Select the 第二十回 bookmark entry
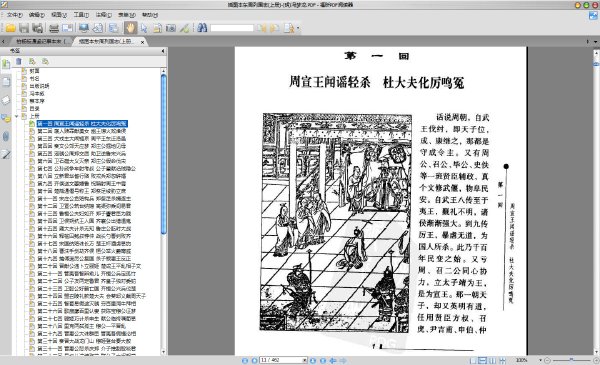Screen dimensions: 600x365 point(89,266)
